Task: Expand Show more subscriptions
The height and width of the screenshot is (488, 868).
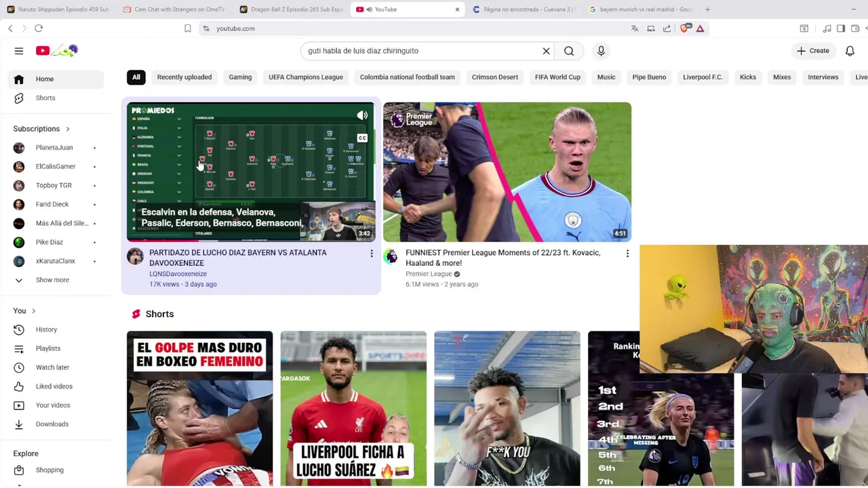Action: coord(57,280)
